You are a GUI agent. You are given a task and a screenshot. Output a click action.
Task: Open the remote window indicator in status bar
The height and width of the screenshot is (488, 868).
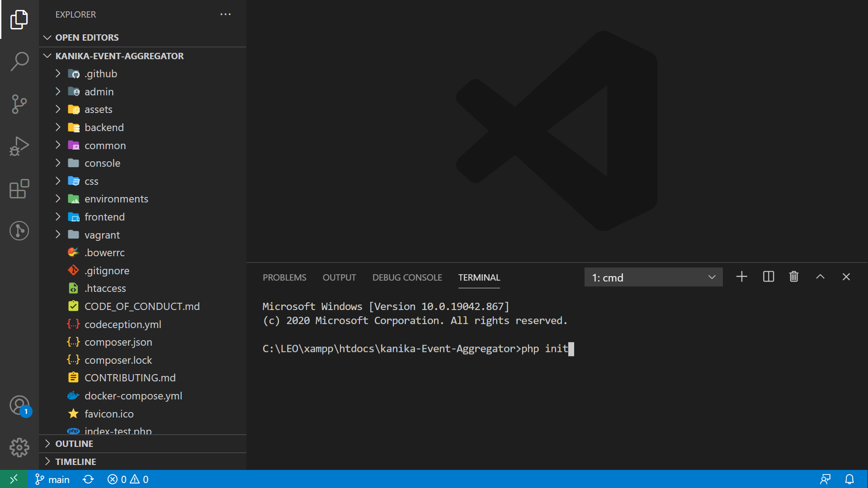(x=14, y=479)
